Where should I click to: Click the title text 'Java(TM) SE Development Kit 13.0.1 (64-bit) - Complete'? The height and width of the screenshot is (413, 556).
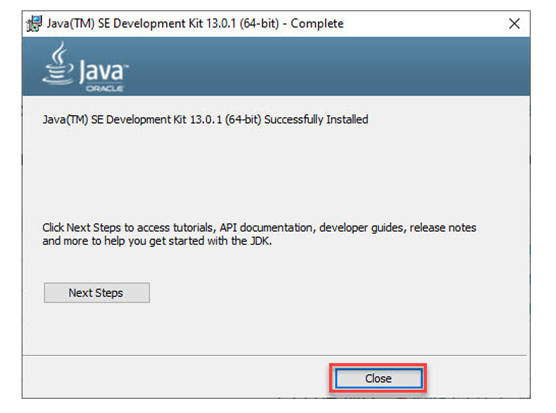point(195,24)
